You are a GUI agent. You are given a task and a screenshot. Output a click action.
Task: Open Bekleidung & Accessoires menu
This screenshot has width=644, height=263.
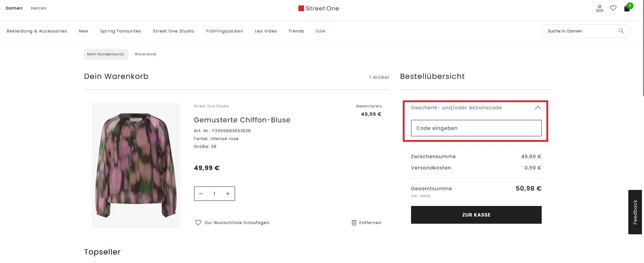[37, 31]
